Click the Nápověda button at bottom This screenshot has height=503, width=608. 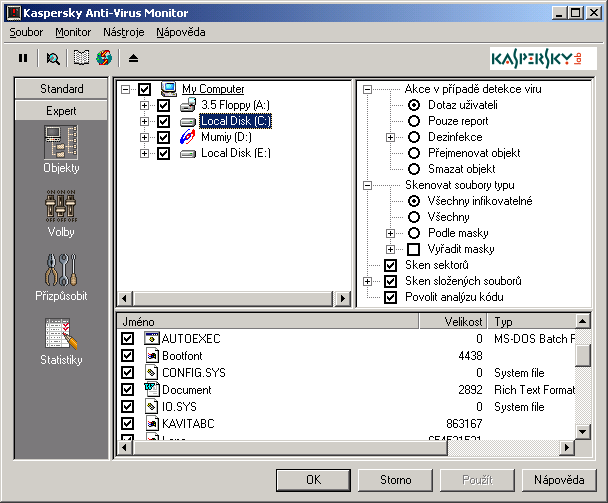559,480
